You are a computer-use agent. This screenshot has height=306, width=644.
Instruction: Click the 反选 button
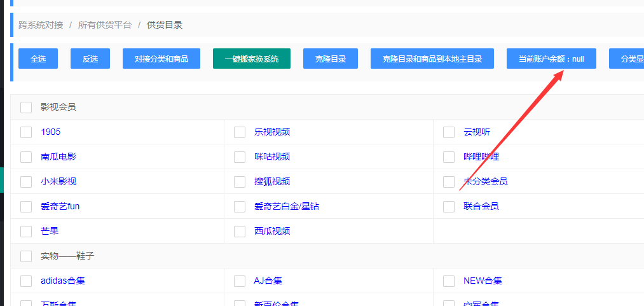point(90,59)
